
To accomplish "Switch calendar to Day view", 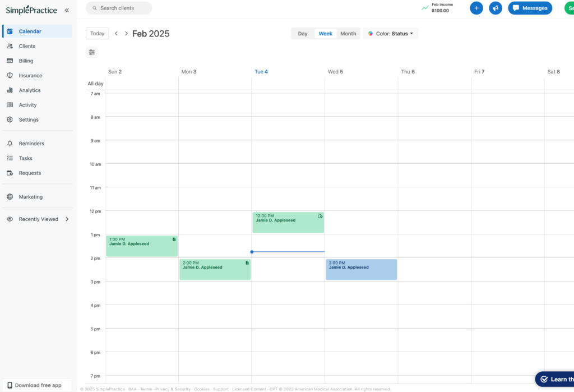I will point(303,34).
